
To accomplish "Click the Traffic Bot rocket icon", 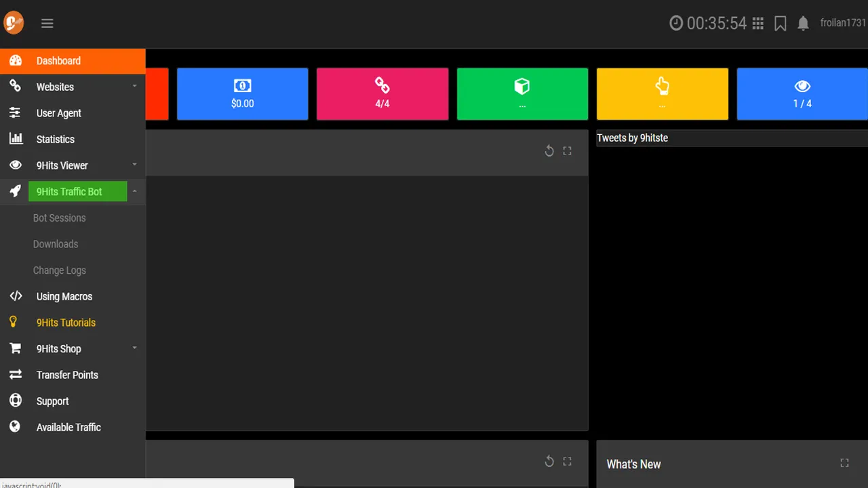I will tap(15, 191).
